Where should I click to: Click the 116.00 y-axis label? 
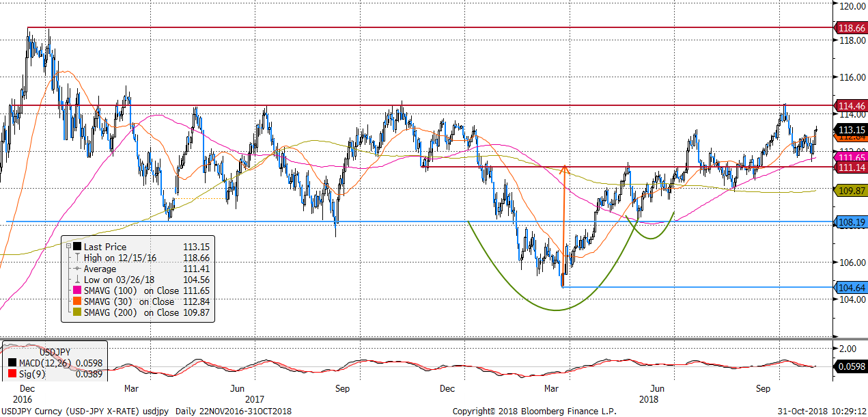click(853, 77)
